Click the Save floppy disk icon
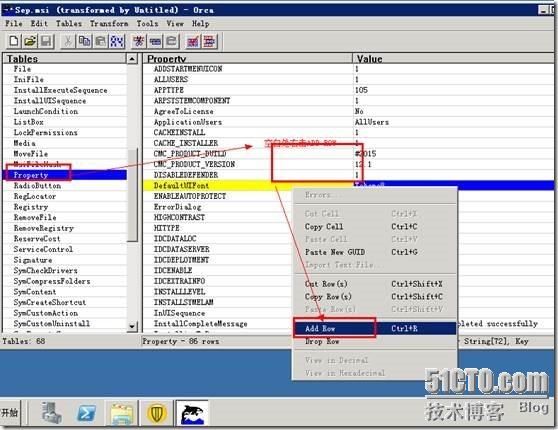Screen dimensions: 558x430 (x=46, y=41)
